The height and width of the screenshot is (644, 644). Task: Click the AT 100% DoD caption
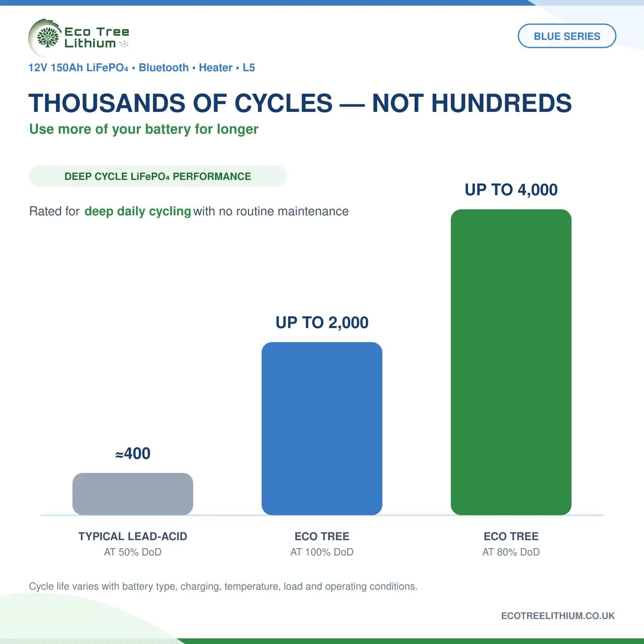coord(322,552)
